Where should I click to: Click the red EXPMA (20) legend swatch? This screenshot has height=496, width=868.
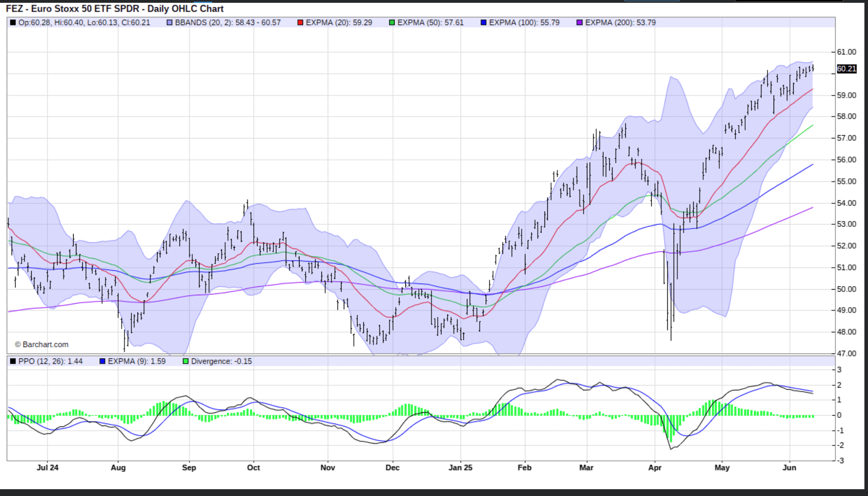(300, 23)
